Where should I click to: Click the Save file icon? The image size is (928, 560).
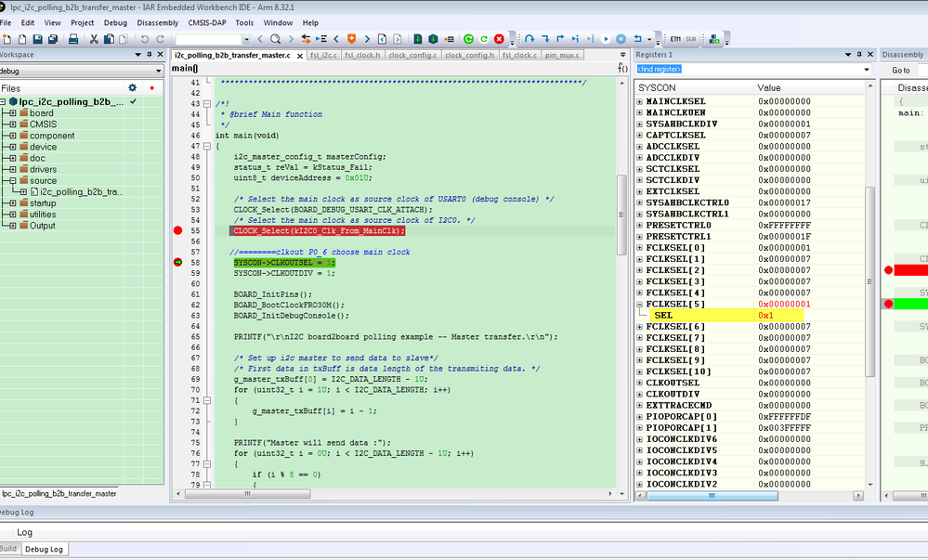[37, 39]
